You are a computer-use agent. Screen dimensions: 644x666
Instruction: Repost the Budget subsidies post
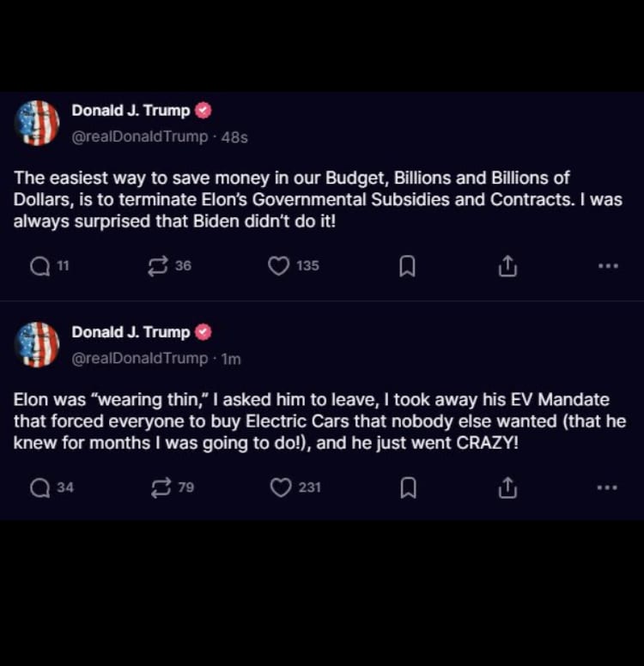coord(158,267)
